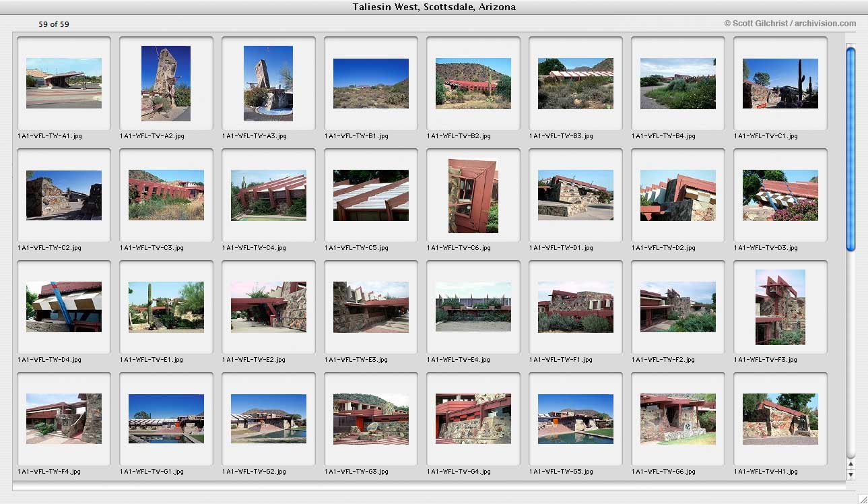Select the 1A1-WFL-TW-D2.jpg thumbnail

point(678,195)
